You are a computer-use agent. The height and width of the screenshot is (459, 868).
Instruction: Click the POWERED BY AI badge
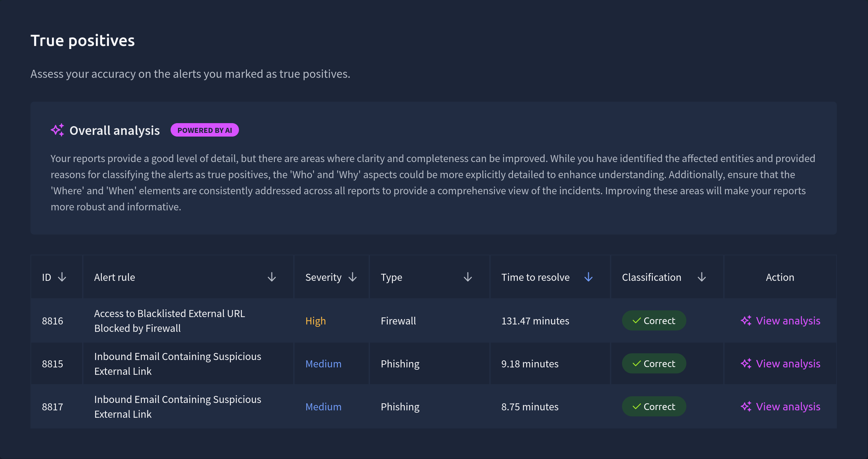tap(204, 130)
